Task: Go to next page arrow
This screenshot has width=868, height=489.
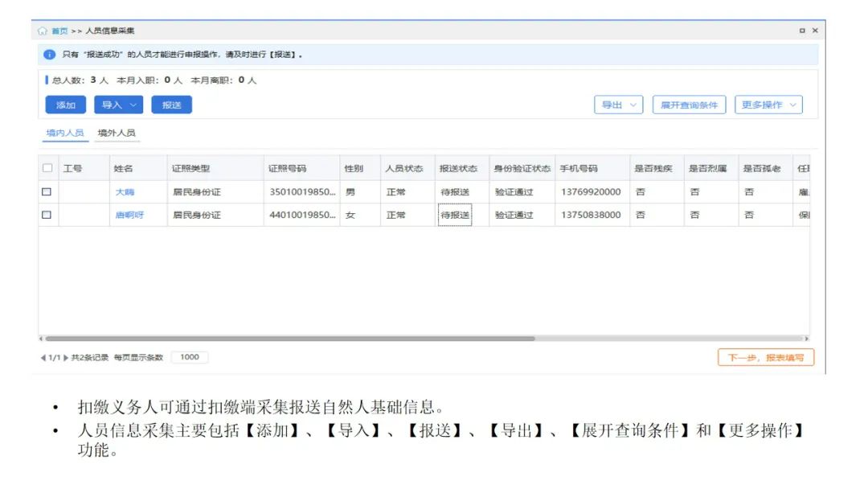Action: coord(66,358)
